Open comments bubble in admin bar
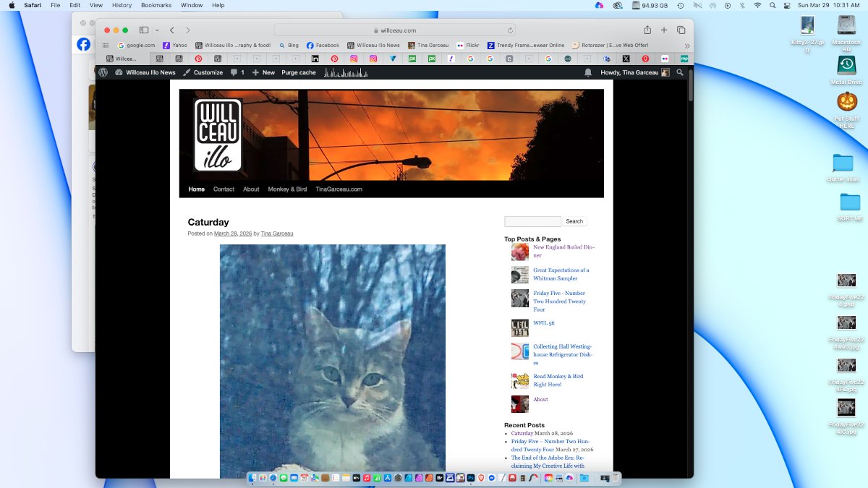 237,72
